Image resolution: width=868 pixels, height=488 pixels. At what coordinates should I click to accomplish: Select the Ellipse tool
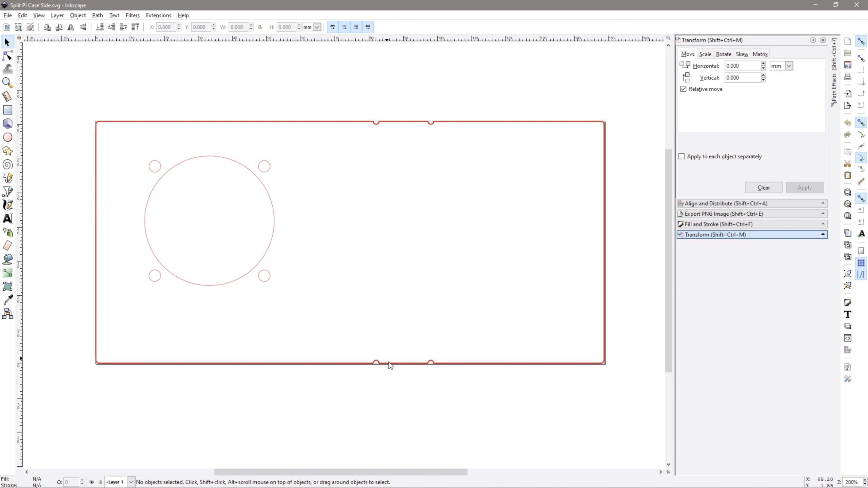tap(7, 137)
